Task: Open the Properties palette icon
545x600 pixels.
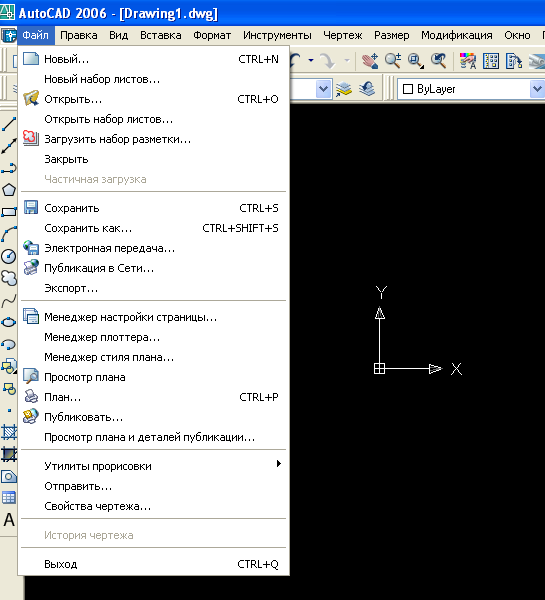Action: click(468, 60)
